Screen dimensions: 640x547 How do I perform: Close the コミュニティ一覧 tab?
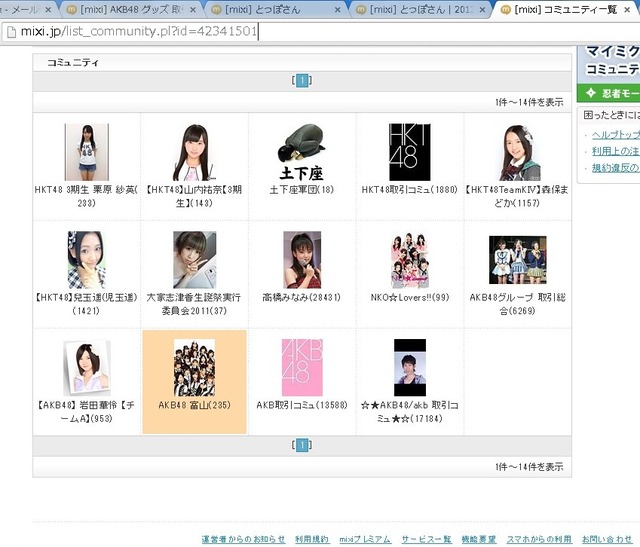(x=627, y=10)
